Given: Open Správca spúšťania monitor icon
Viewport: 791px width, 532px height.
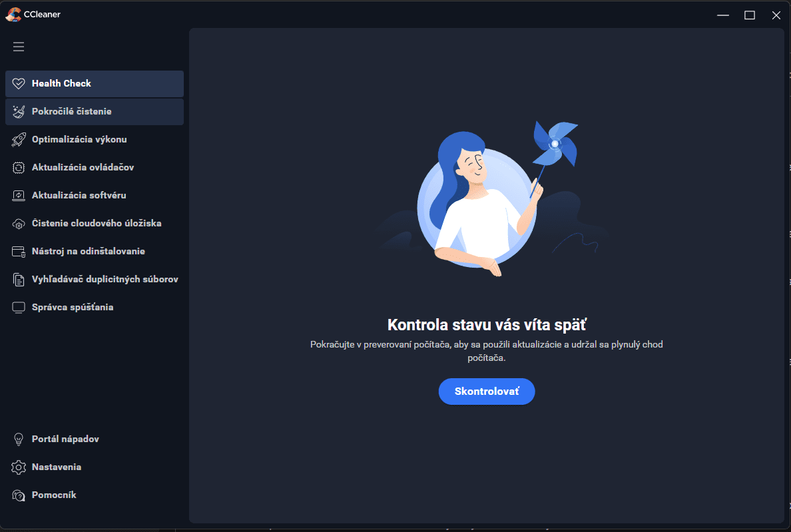Looking at the screenshot, I should point(19,307).
